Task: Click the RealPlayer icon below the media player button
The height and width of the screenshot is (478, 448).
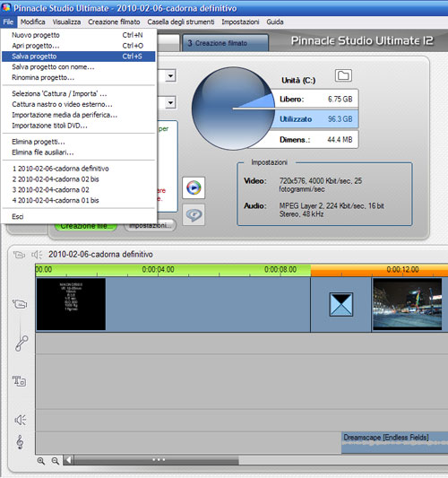Action: [x=194, y=215]
